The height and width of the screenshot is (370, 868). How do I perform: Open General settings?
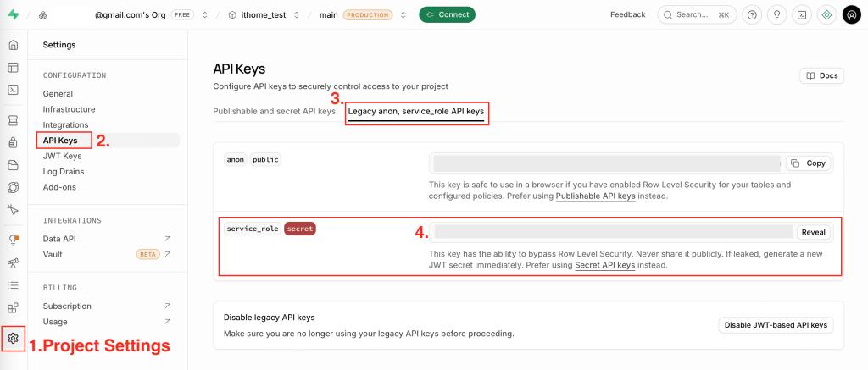coord(58,94)
